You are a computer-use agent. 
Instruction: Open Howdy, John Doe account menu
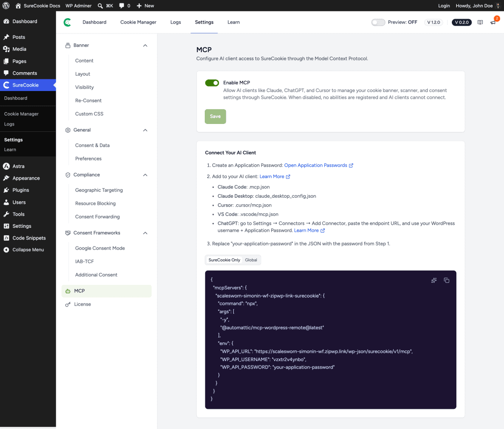[478, 5]
